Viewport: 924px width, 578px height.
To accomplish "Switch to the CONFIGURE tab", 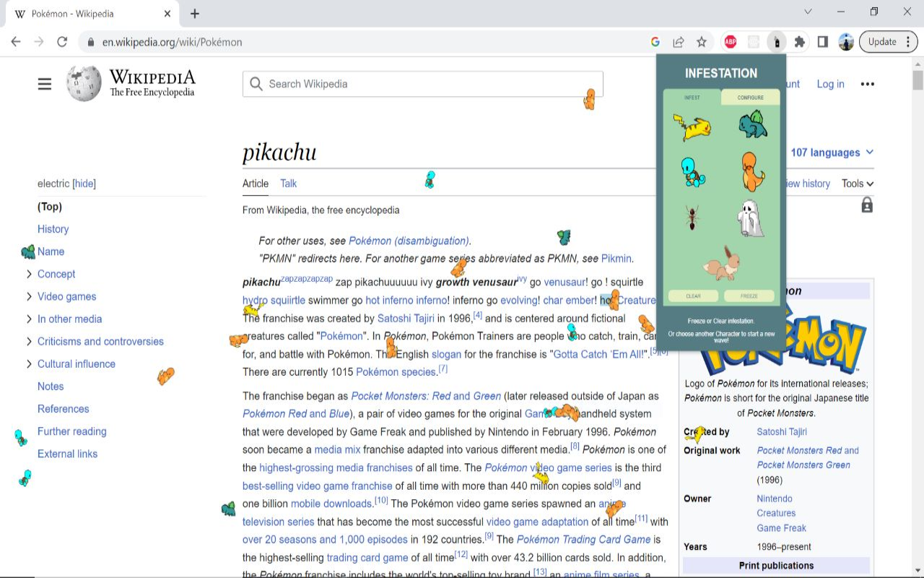I will pyautogui.click(x=751, y=98).
